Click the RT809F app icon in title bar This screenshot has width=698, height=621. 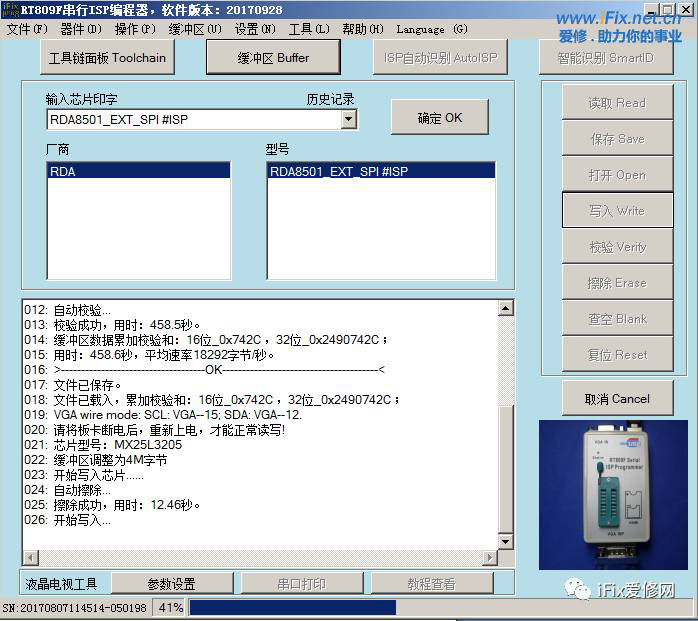pyautogui.click(x=11, y=9)
